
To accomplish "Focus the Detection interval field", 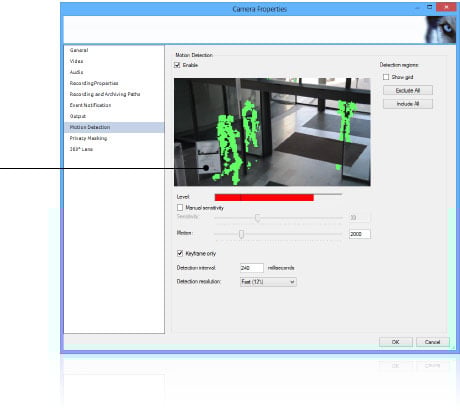I will click(252, 268).
